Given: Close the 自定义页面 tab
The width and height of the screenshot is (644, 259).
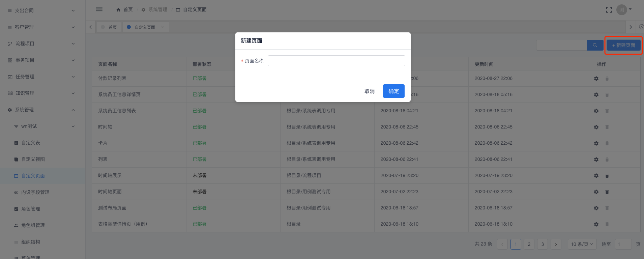Looking at the screenshot, I should (x=163, y=27).
